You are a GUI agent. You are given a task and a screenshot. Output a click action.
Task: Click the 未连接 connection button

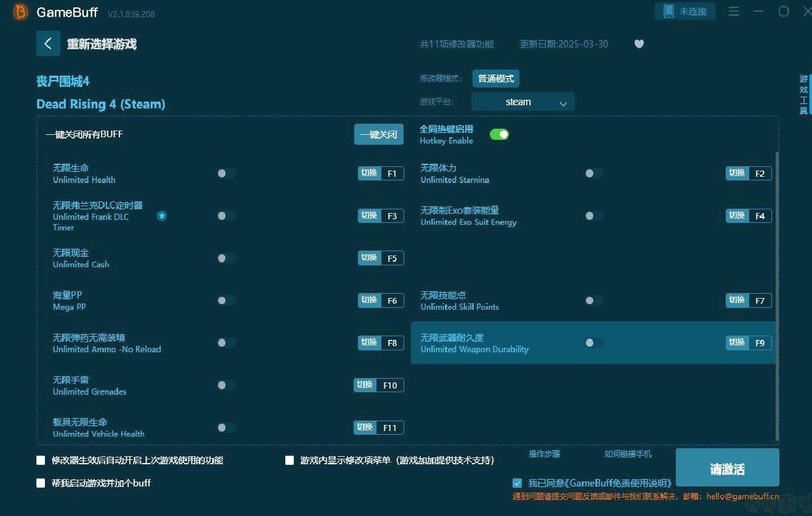(685, 11)
